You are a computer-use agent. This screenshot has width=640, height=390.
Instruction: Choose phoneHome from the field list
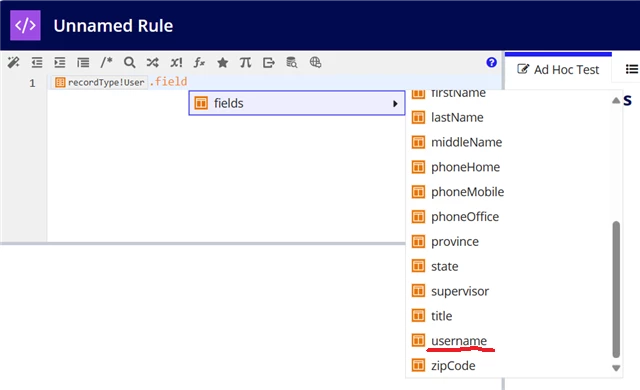510,167
